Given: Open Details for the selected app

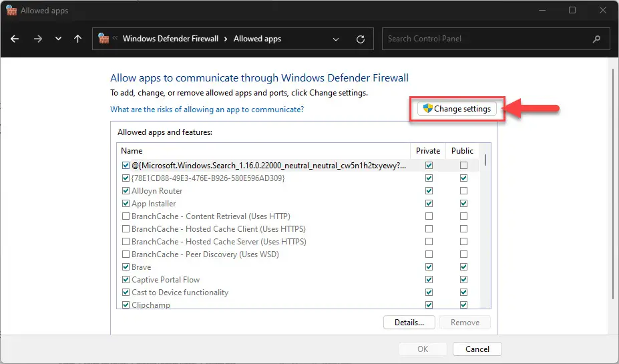Looking at the screenshot, I should coord(409,323).
